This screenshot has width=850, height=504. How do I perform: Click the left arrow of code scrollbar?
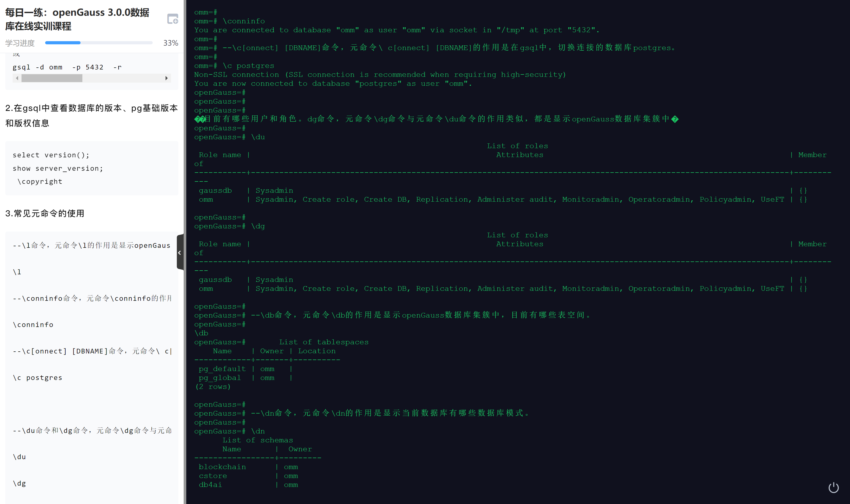[17, 78]
